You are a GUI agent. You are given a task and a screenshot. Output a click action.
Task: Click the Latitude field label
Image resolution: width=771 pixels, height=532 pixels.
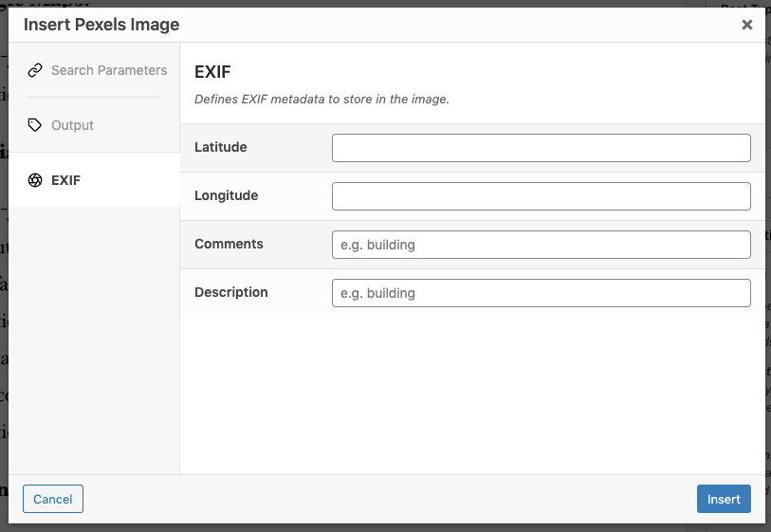[x=221, y=147]
